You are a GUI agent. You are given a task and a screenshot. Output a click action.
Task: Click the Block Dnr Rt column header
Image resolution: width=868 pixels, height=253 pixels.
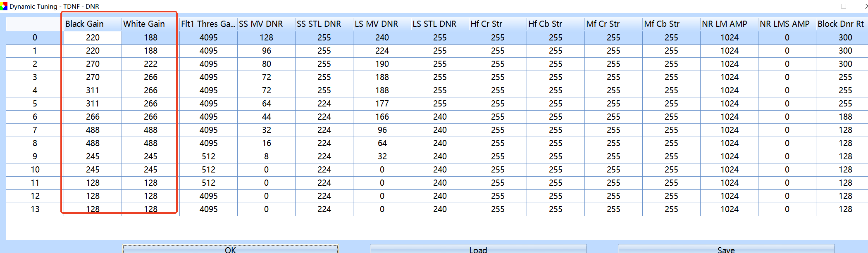coord(842,24)
